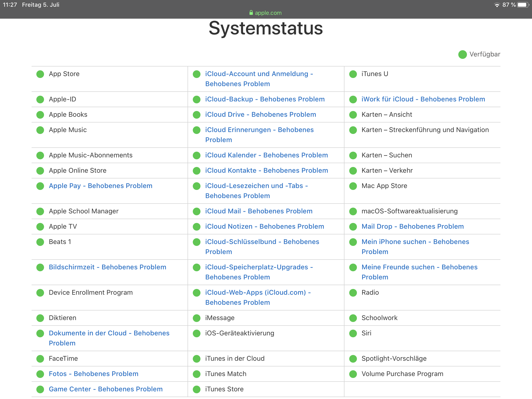
Task: Open iWork für iCloud issue link
Action: click(x=423, y=99)
